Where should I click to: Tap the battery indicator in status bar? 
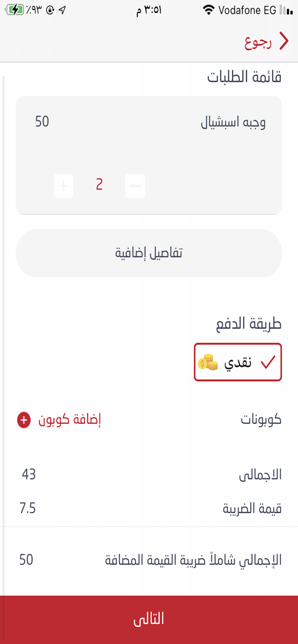(15, 9)
